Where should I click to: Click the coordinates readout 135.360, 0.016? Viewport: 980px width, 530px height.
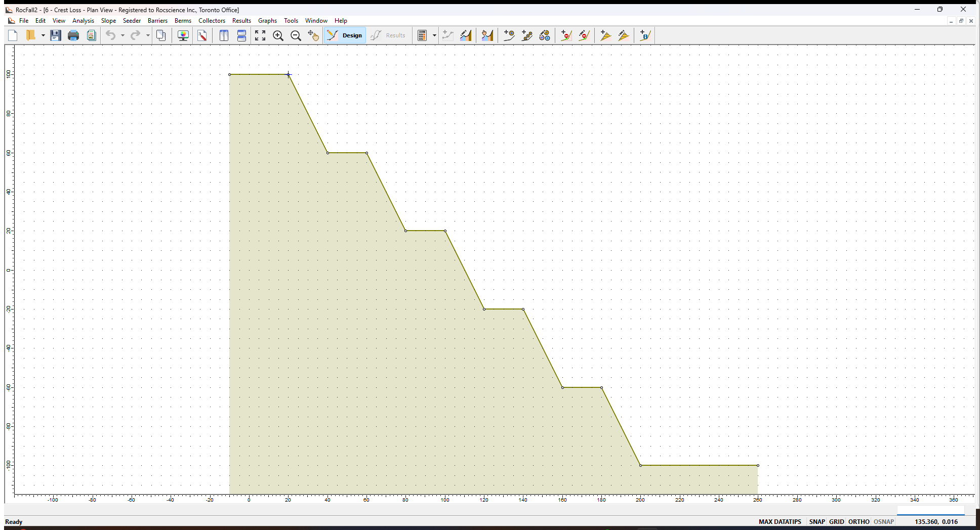(x=936, y=521)
